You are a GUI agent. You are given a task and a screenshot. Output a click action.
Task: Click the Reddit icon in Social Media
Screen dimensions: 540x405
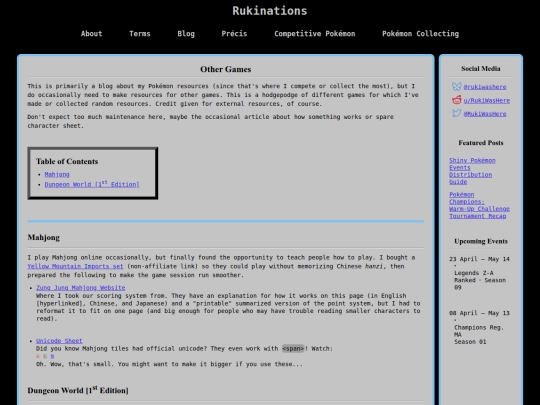pyautogui.click(x=457, y=100)
